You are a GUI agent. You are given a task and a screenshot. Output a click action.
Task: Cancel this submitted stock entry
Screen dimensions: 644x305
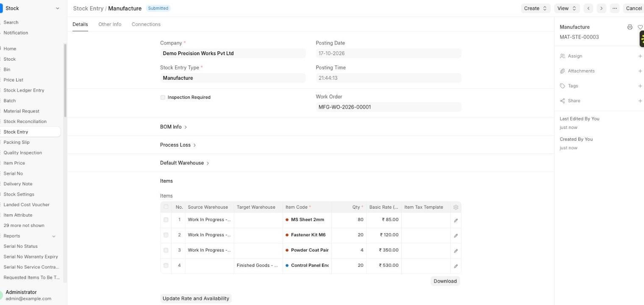(634, 8)
